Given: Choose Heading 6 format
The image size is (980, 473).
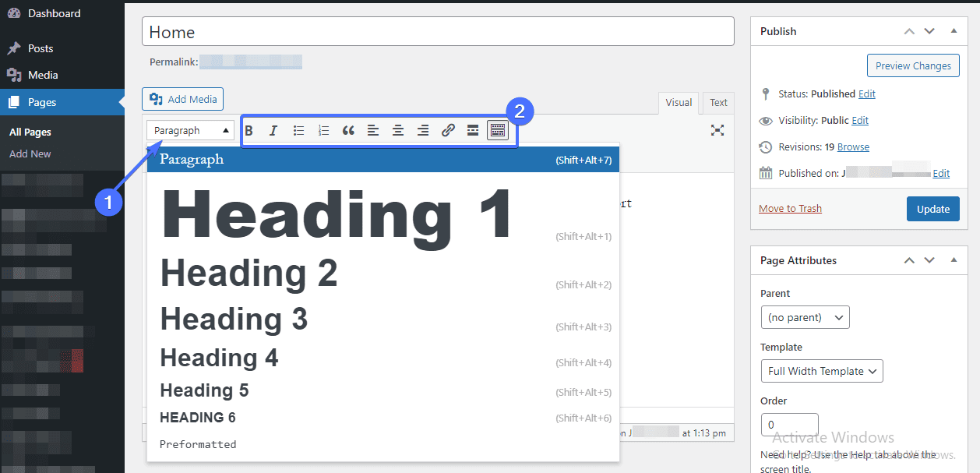Looking at the screenshot, I should (x=383, y=418).
